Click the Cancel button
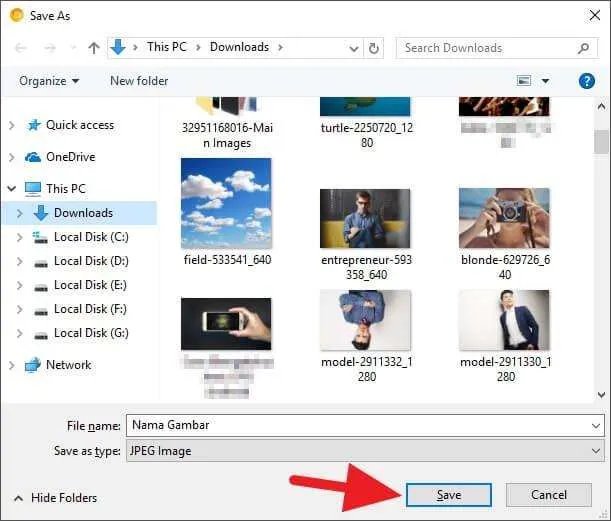Viewport: 611px width, 521px height. tap(549, 495)
